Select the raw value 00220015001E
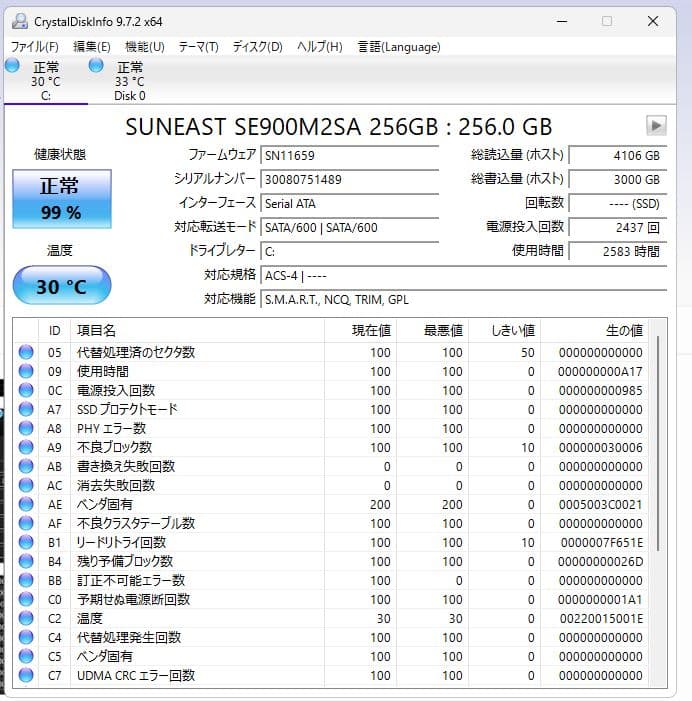The width and height of the screenshot is (692, 701). 601,618
